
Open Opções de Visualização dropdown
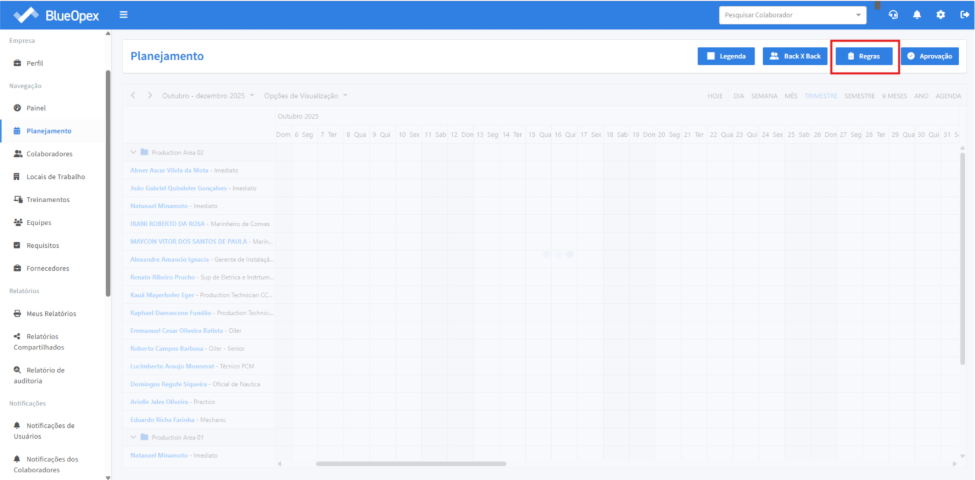tap(305, 96)
